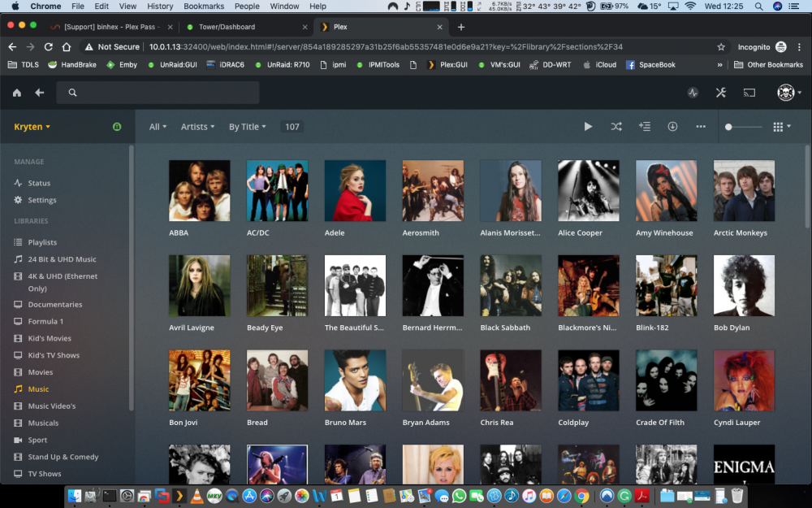Screen dimensions: 812x508
Task: Open the Sport library
Action: [x=37, y=440]
